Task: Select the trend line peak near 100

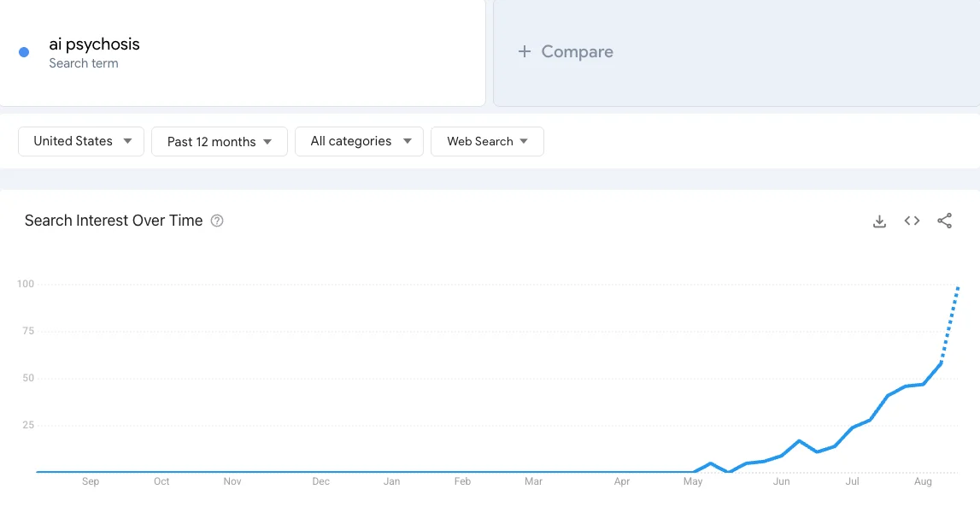Action: click(x=959, y=287)
